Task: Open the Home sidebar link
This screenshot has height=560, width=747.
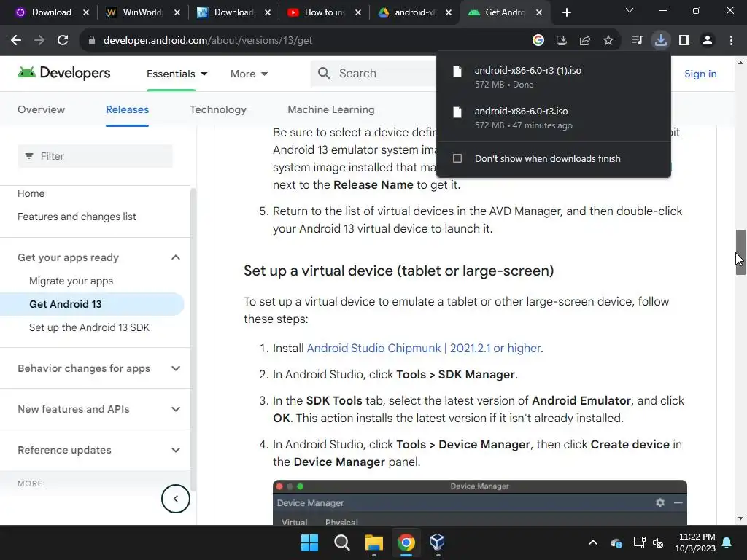Action: coord(31,193)
